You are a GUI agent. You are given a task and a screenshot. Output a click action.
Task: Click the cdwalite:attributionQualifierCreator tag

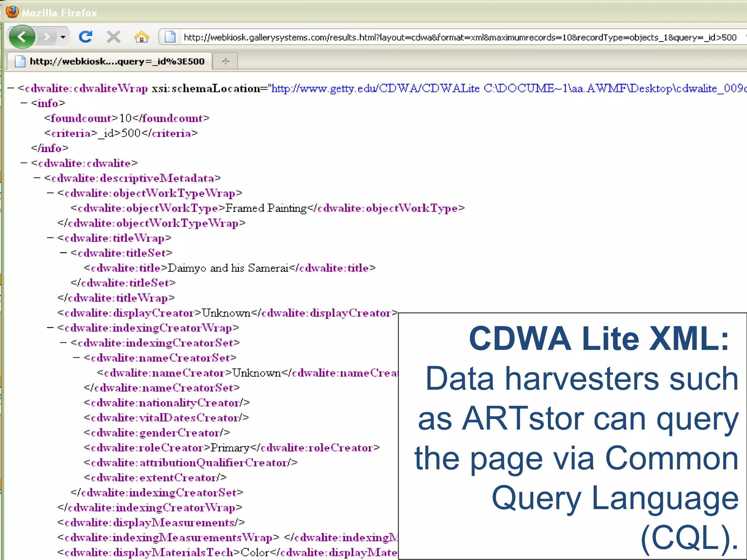pos(191,463)
